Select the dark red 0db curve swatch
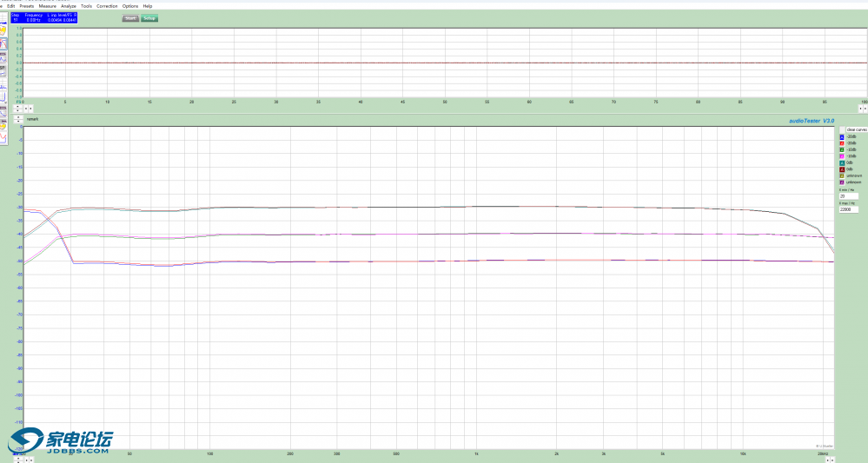The image size is (868, 463). tap(842, 169)
